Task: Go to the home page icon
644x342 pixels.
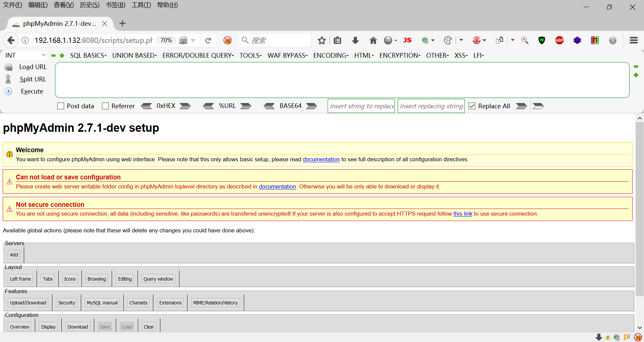Action: point(373,41)
